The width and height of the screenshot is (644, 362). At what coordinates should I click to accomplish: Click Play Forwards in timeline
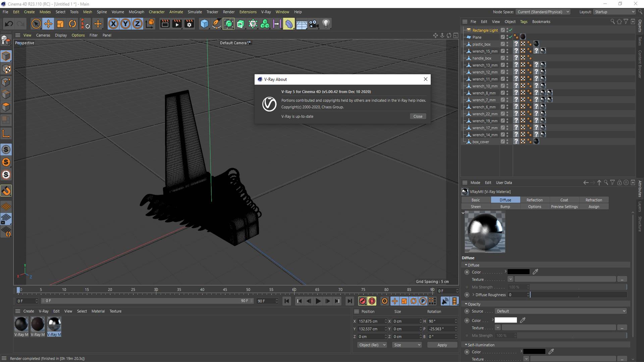coord(318,301)
